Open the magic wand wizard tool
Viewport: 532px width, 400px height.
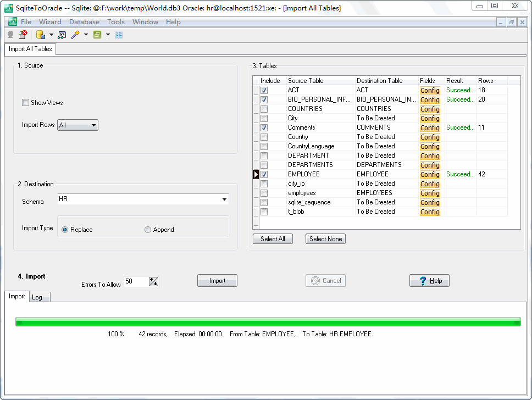pos(75,35)
